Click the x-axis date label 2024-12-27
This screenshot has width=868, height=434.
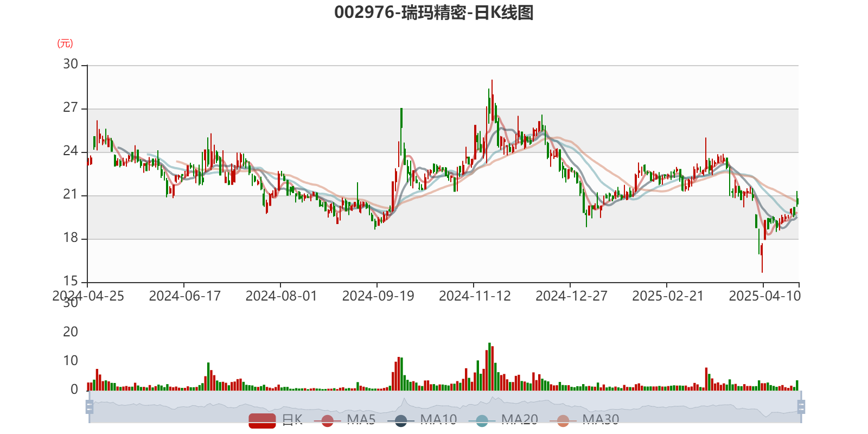click(x=571, y=296)
